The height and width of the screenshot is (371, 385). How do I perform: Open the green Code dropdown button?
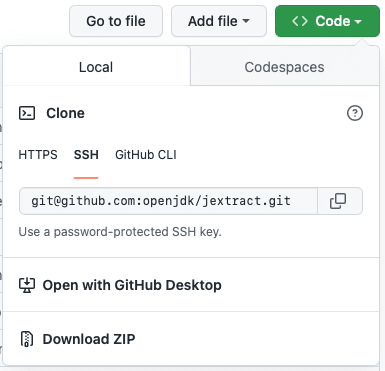click(x=327, y=21)
